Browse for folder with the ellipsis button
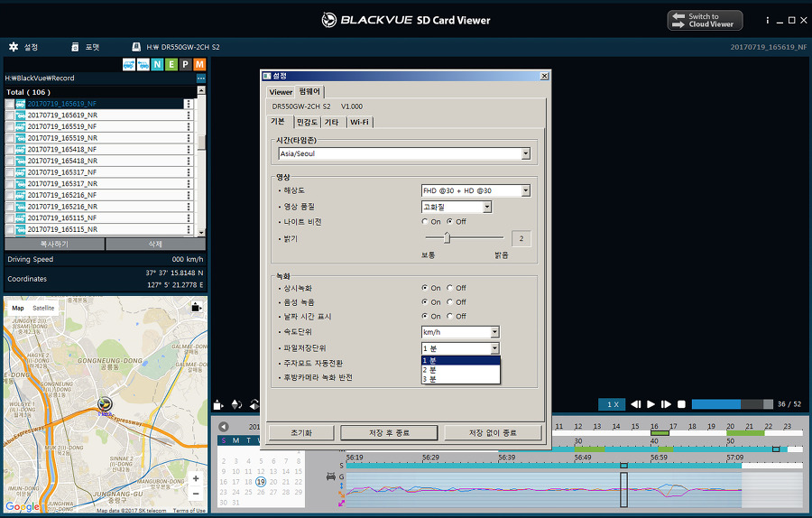Viewport: 812px width, 518px height. [201, 79]
